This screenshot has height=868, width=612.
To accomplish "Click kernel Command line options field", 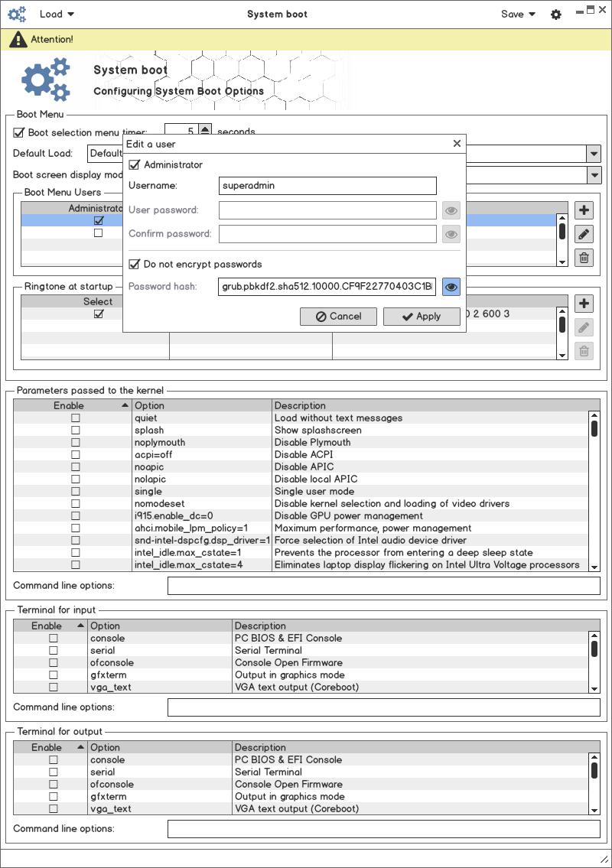I will tap(384, 586).
